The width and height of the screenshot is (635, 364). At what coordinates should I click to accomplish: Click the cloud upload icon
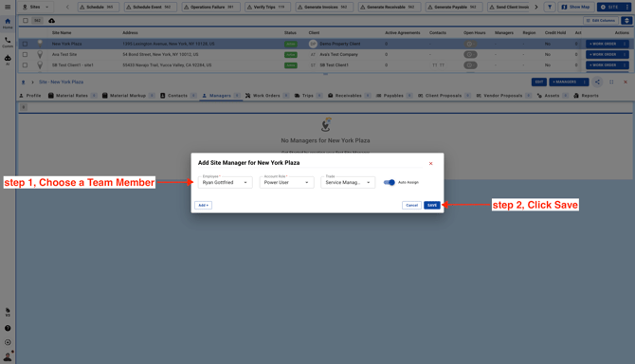(x=52, y=21)
